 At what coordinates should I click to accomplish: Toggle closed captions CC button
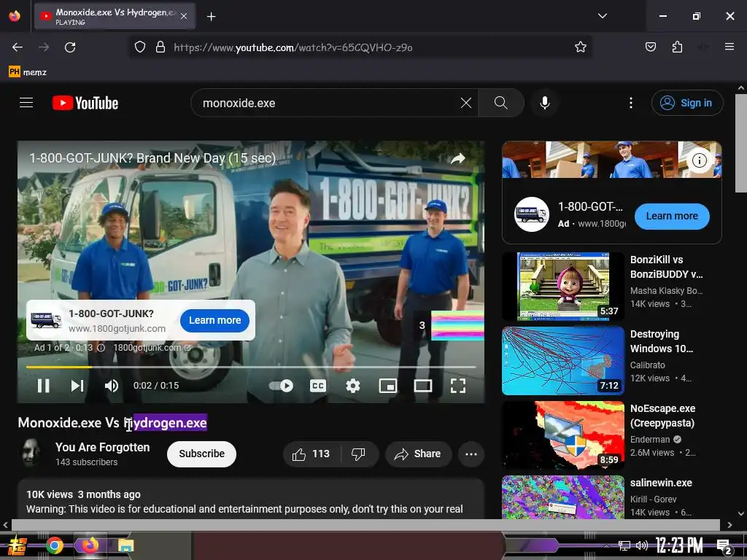(x=318, y=386)
